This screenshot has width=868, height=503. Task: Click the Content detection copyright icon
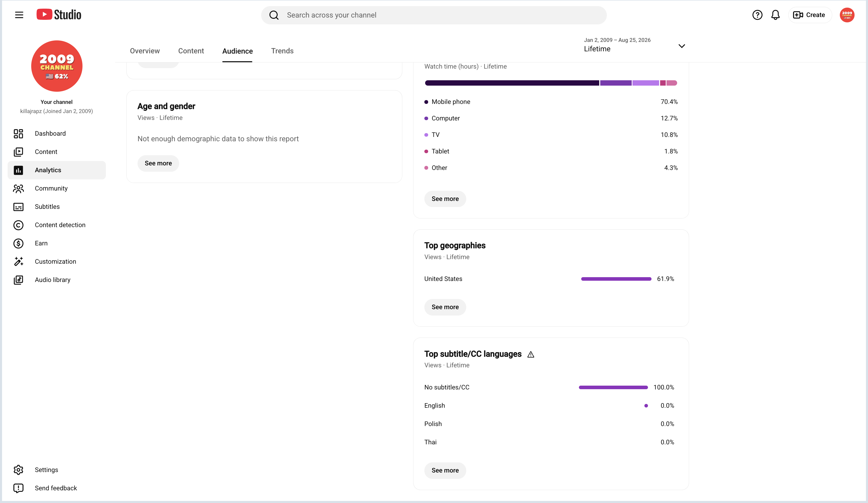click(18, 225)
